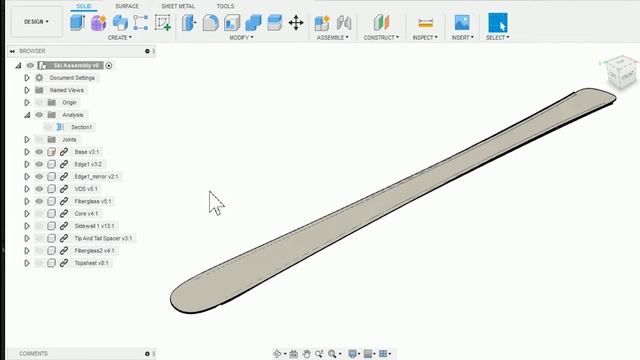640x360 pixels.
Task: Open the Assemble menu
Action: coord(333,38)
